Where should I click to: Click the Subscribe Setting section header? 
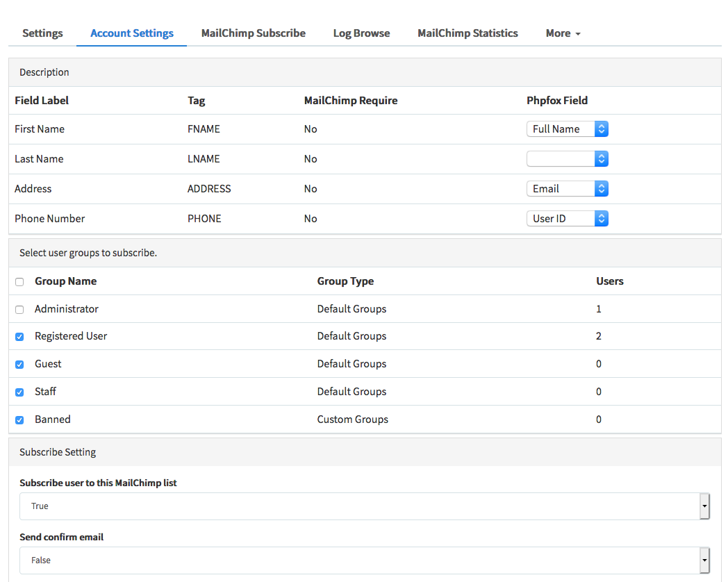[x=58, y=452]
